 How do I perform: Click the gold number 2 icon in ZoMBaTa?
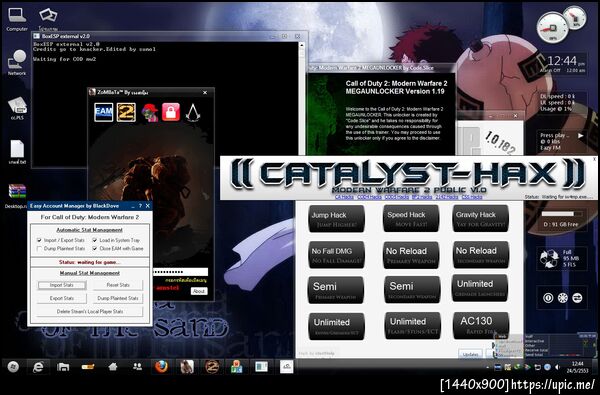126,112
